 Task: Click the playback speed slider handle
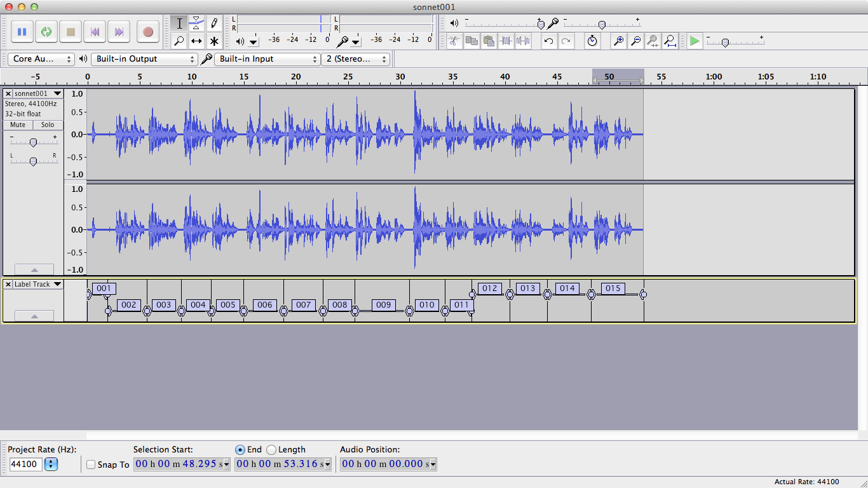point(725,43)
